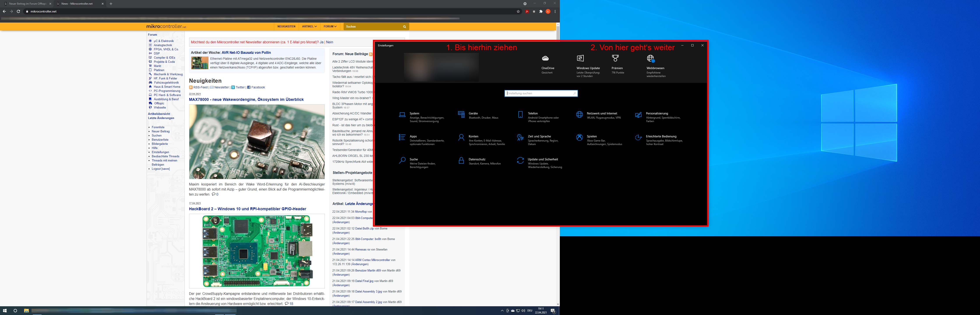
Task: Click MAX78000 article chip photo
Action: (x=257, y=142)
